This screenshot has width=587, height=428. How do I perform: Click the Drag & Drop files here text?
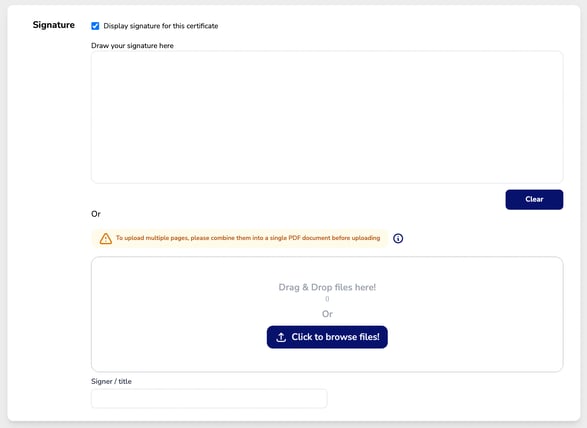(327, 287)
